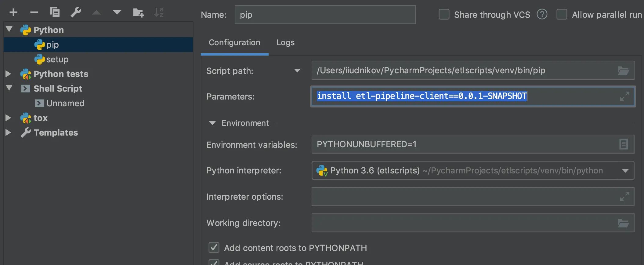Screen dimensions: 644x265
Task: Sort configurations alphabetically
Action: [x=159, y=13]
